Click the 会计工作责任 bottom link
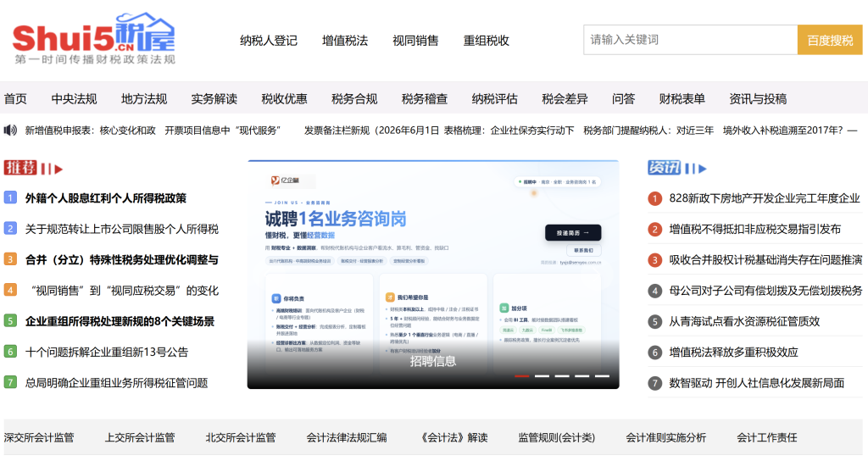868x461 pixels. pos(766,438)
